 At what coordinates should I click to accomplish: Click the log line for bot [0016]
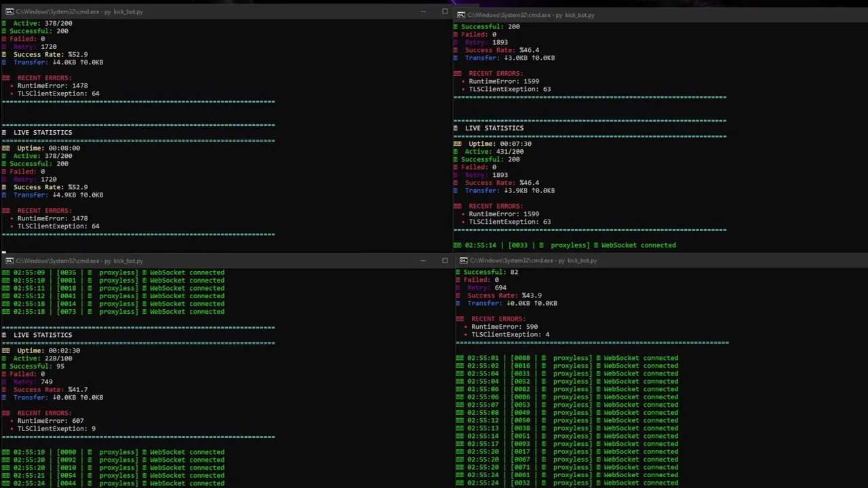(567, 366)
